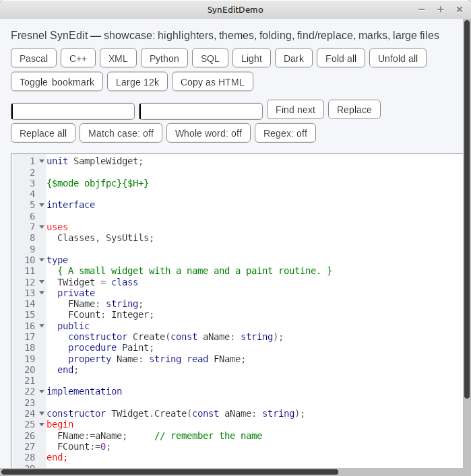Toggle Whole word option
The width and height of the screenshot is (471, 476).
click(x=208, y=133)
